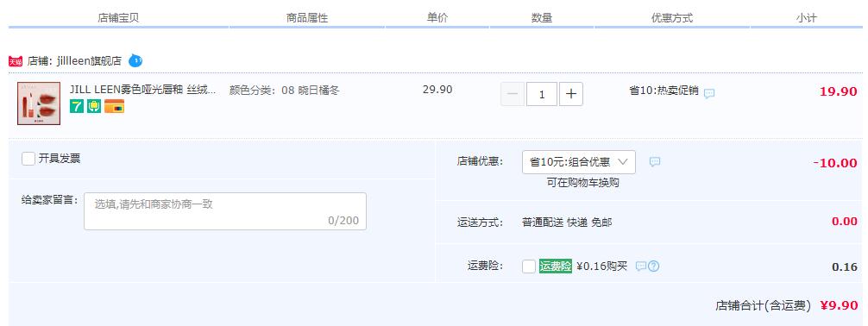The width and height of the screenshot is (868, 326).
Task: Click the 给卖家留言 message text box
Action: (224, 211)
